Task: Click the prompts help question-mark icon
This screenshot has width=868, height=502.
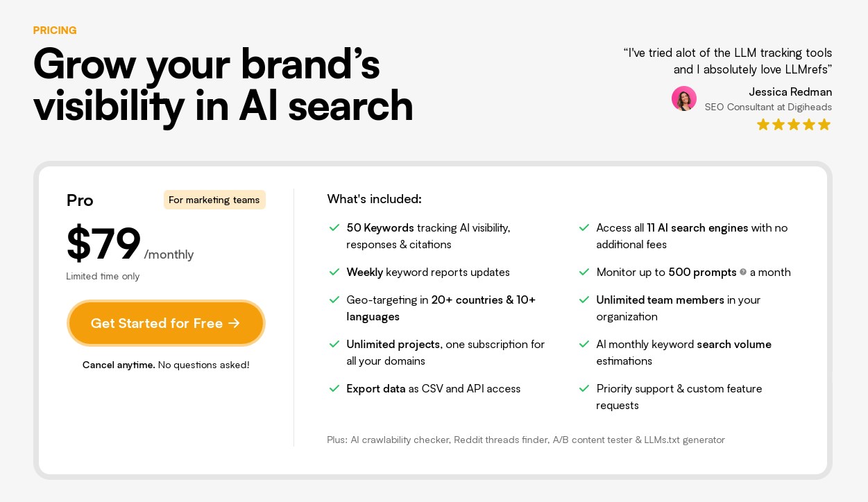Action: coord(743,272)
